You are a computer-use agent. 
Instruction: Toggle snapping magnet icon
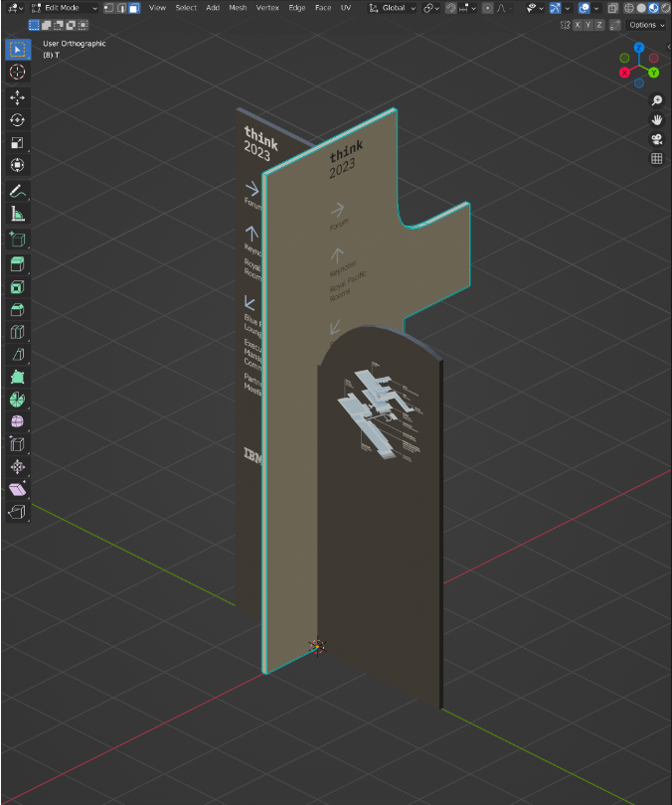point(450,8)
